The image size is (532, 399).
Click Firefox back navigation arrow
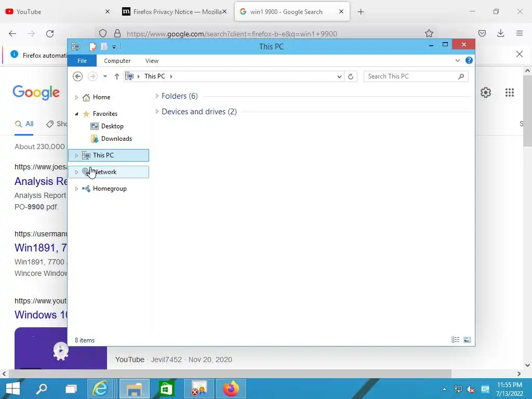[12, 34]
